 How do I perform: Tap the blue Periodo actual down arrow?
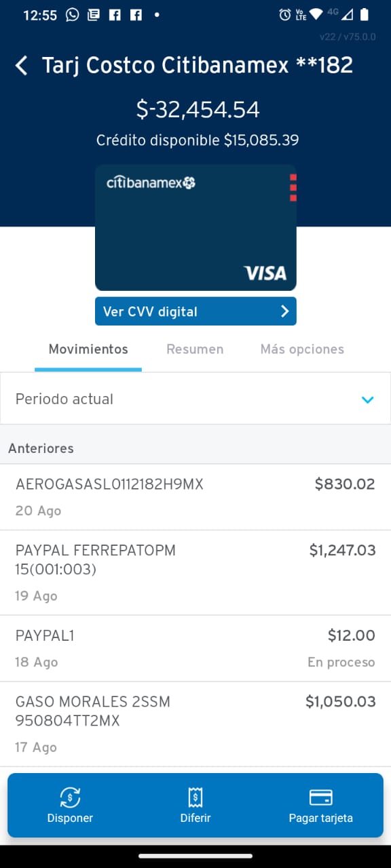click(368, 399)
